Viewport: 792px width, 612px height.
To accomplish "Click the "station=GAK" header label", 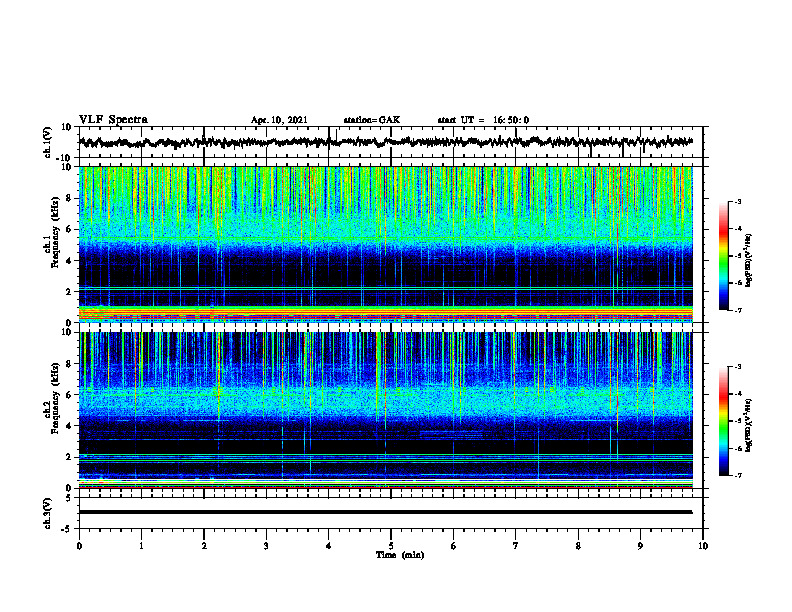I will (372, 120).
